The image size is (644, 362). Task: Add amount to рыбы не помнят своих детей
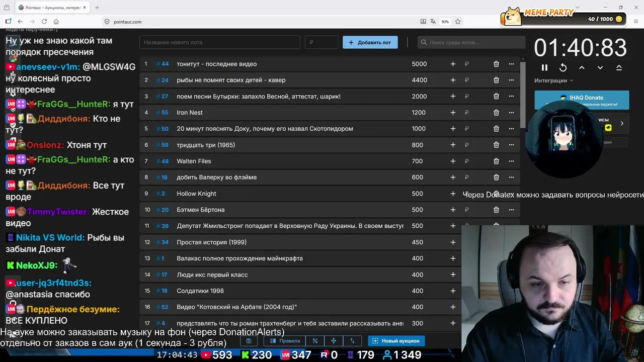(453, 80)
